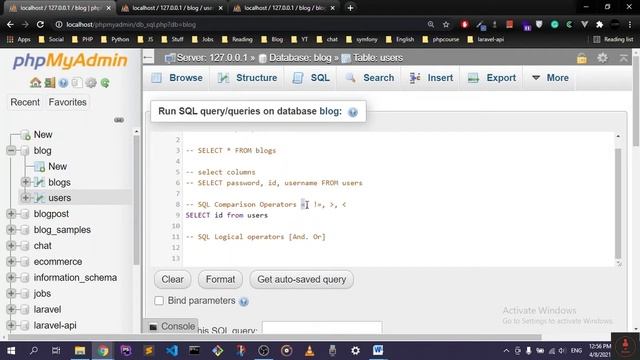Expand the chat database
Image resolution: width=640 pixels, height=360 pixels.
(11, 246)
